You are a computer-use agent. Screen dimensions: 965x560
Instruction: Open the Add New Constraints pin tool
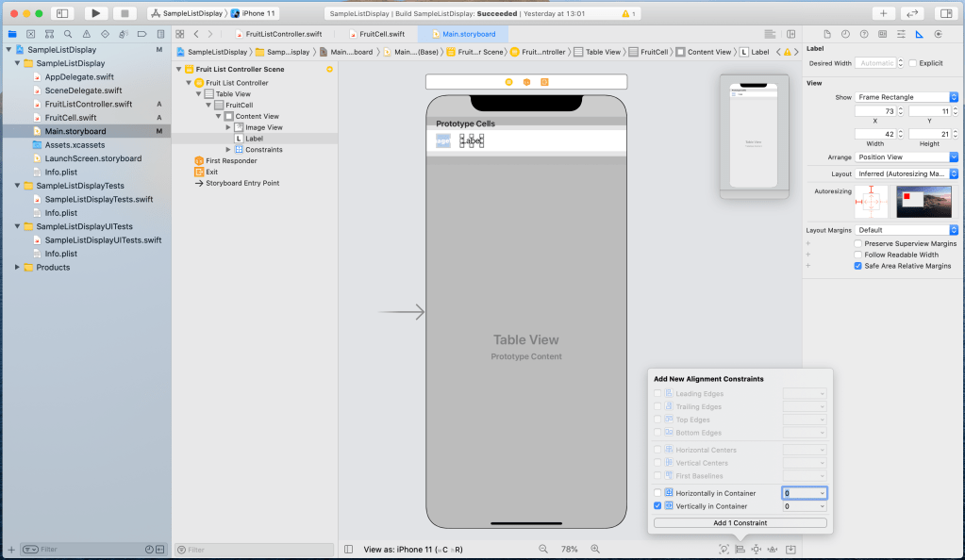(756, 549)
